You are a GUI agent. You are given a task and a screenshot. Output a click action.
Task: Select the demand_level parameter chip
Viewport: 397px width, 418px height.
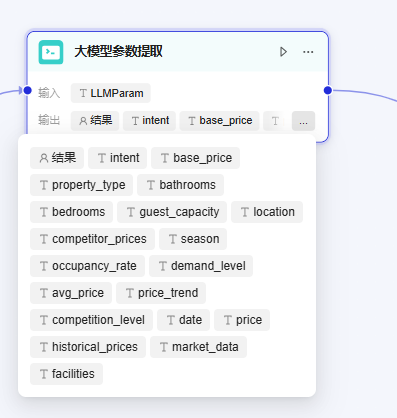pos(201,266)
